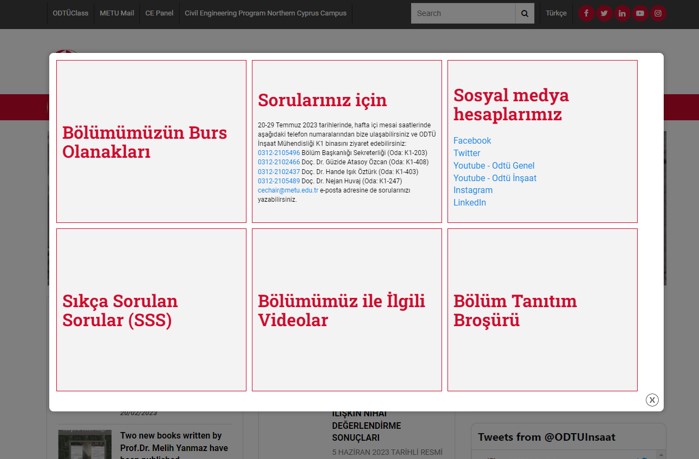Click the Facebook link in the popup
Image resolution: width=699 pixels, height=459 pixels.
pos(472,141)
